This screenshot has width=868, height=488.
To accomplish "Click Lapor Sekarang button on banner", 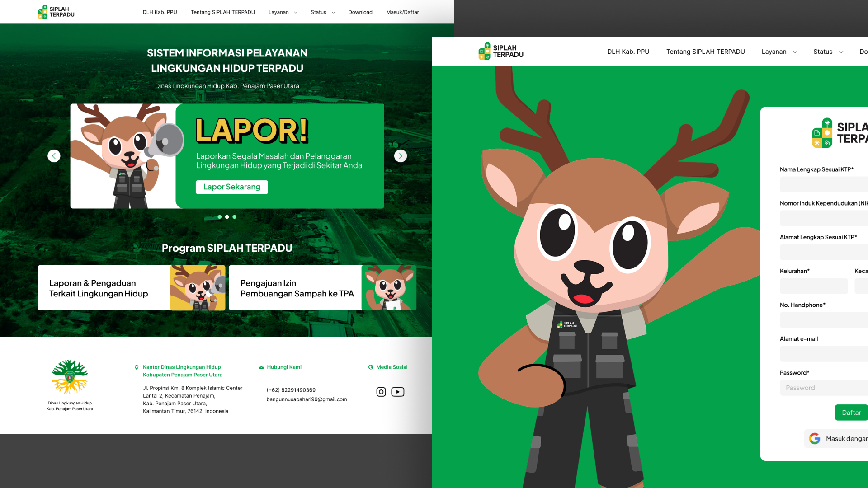I will click(232, 187).
